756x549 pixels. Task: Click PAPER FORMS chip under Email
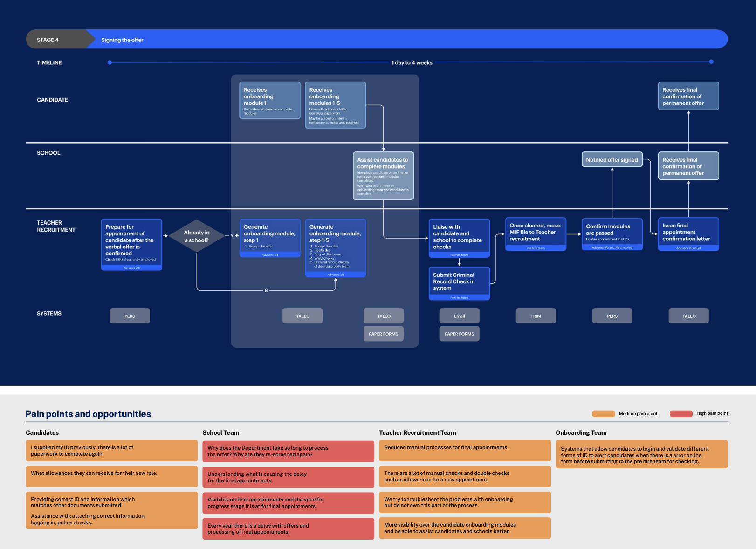click(459, 334)
